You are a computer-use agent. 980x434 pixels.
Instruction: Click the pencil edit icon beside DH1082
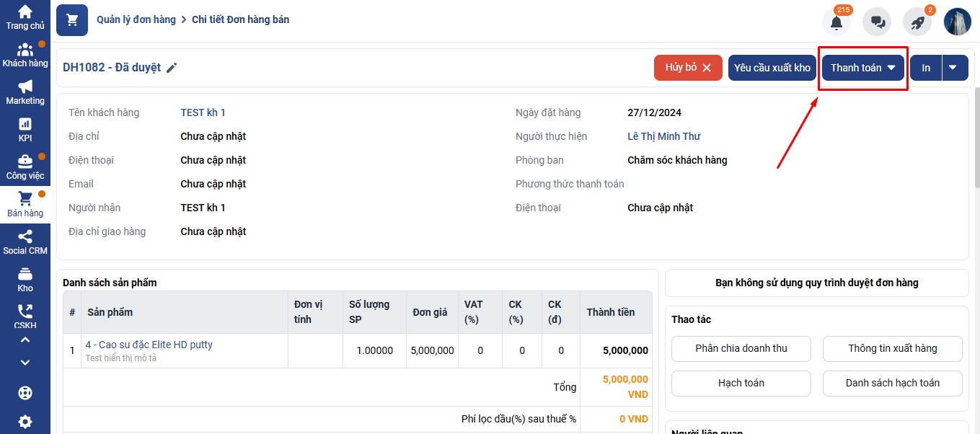tap(172, 68)
